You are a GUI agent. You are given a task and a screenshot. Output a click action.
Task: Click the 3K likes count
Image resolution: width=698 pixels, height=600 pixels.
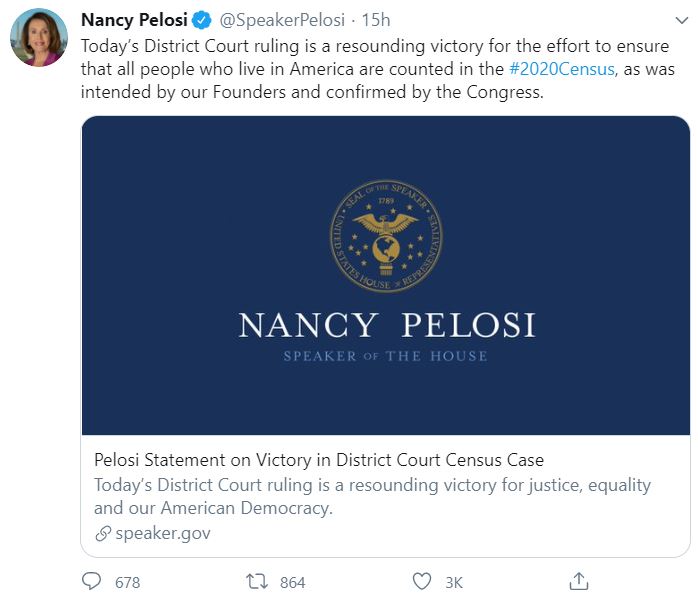453,582
